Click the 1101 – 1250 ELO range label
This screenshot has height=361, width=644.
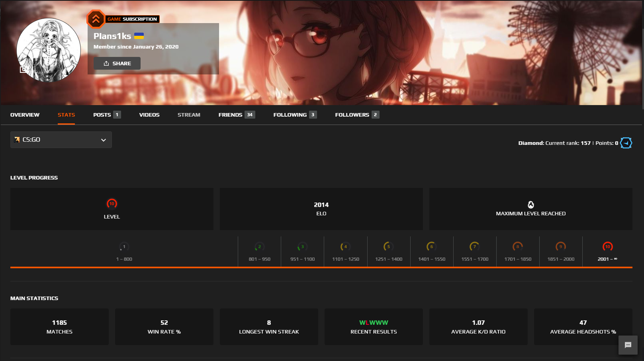click(346, 259)
